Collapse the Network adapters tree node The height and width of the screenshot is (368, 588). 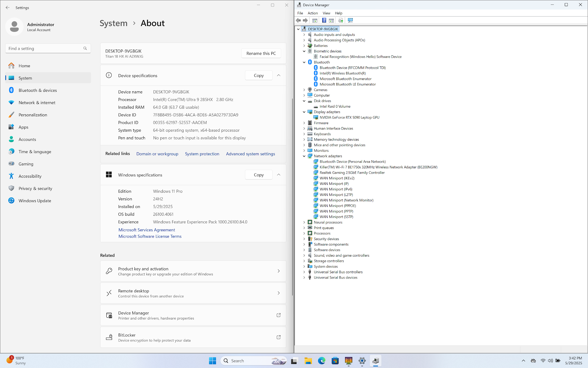tap(304, 156)
